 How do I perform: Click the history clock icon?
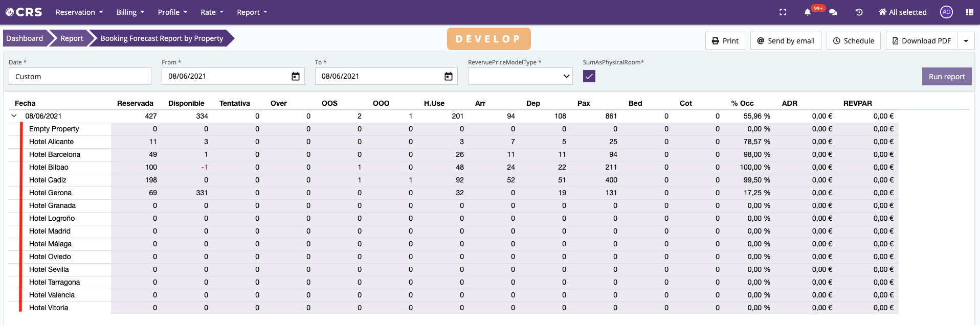[859, 12]
